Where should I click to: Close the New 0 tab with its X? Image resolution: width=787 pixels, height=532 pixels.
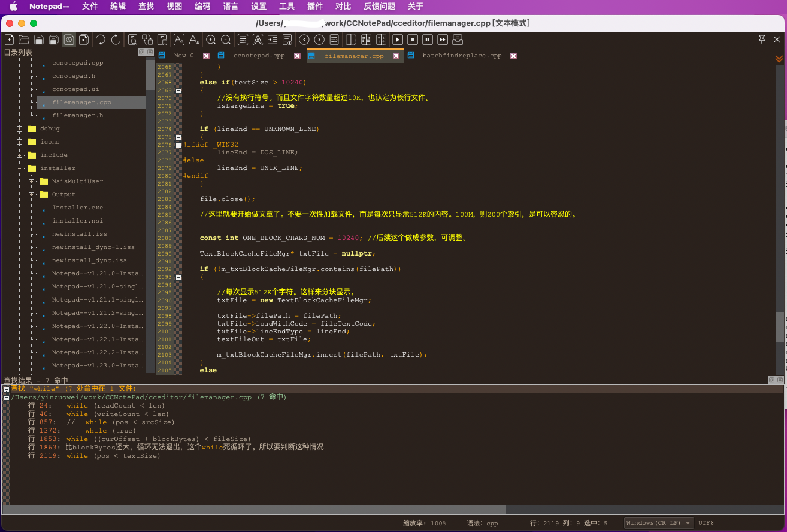pos(206,56)
